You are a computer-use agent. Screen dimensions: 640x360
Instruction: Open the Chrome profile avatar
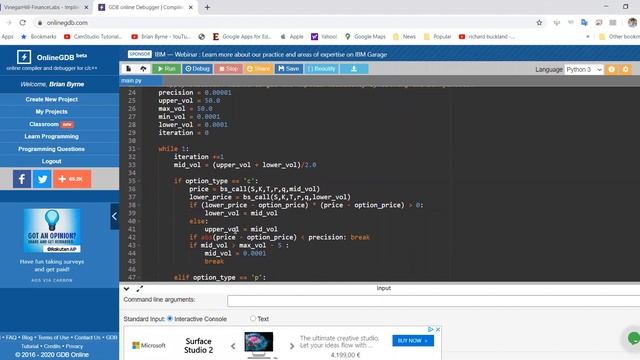click(x=632, y=23)
